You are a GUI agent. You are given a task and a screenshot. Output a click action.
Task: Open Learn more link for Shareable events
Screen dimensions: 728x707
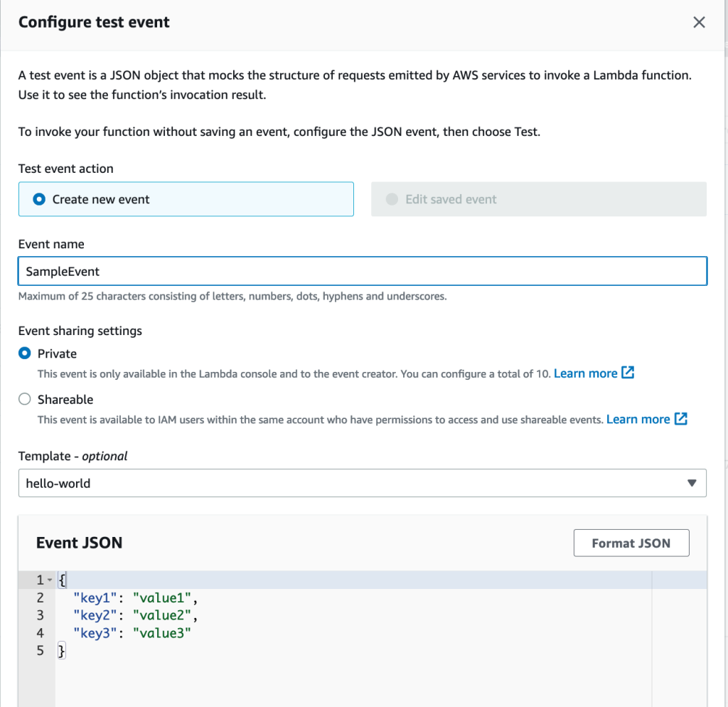pyautogui.click(x=638, y=420)
